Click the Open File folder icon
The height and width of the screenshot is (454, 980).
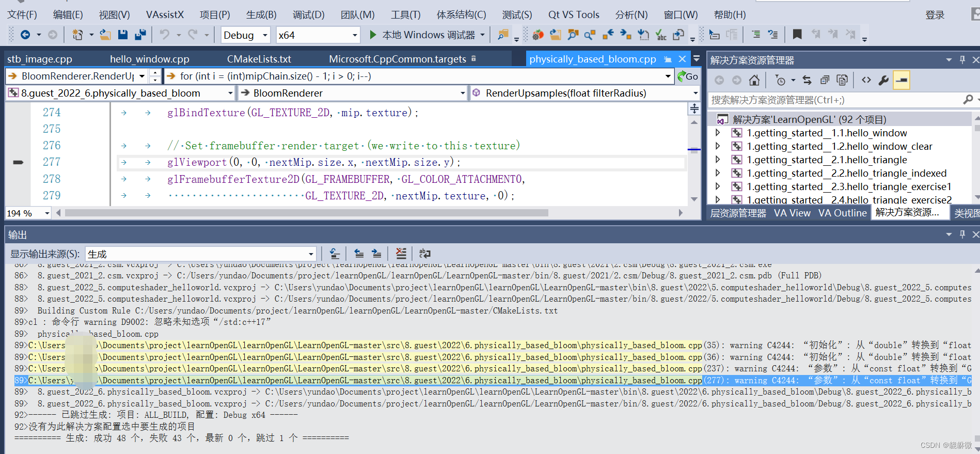(105, 35)
